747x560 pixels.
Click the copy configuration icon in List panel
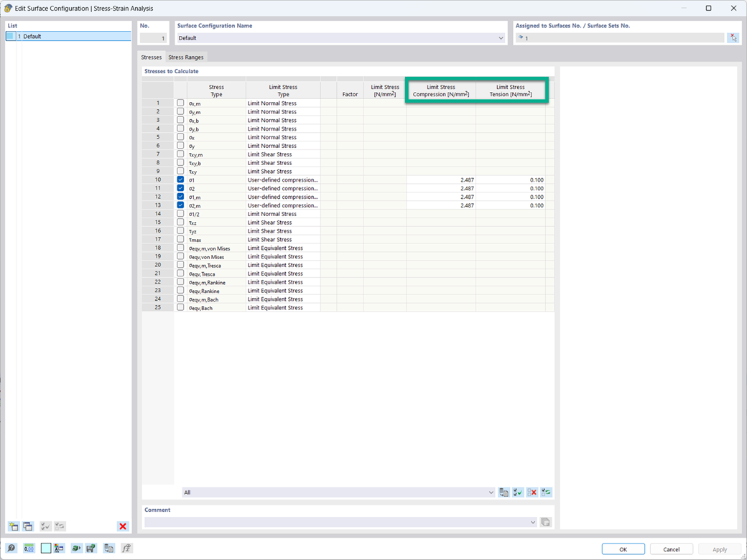click(x=28, y=526)
